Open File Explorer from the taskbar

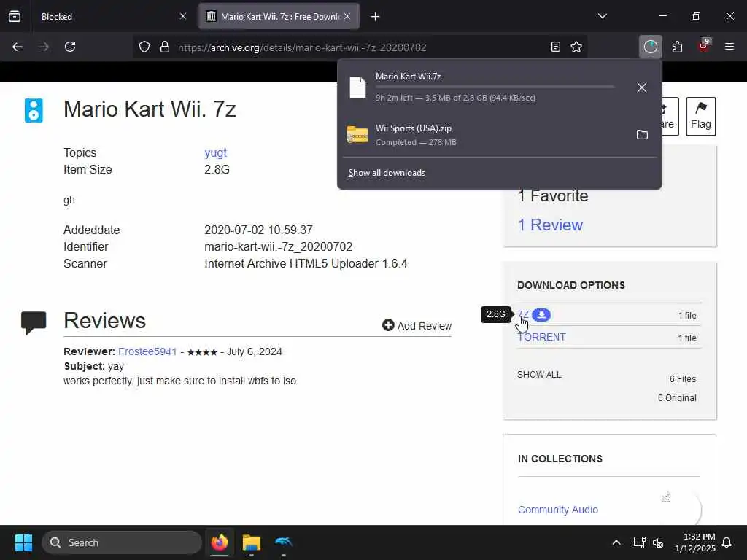[252, 542]
